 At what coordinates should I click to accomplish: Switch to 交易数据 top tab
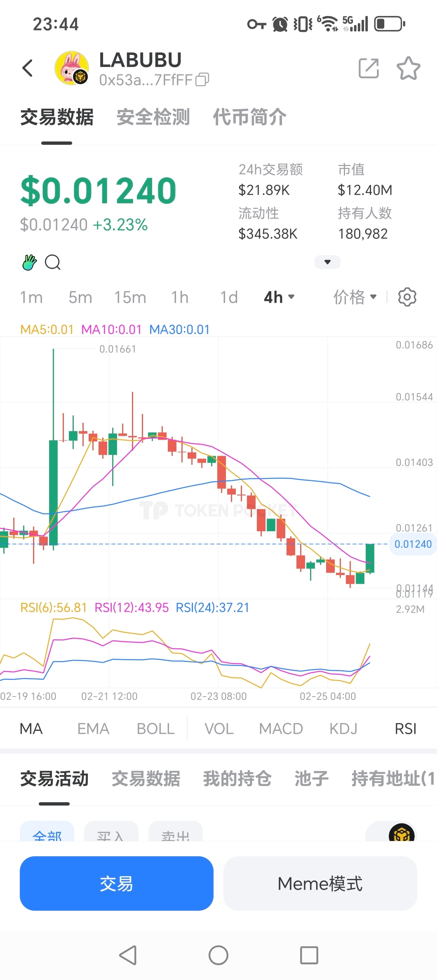pos(57,117)
